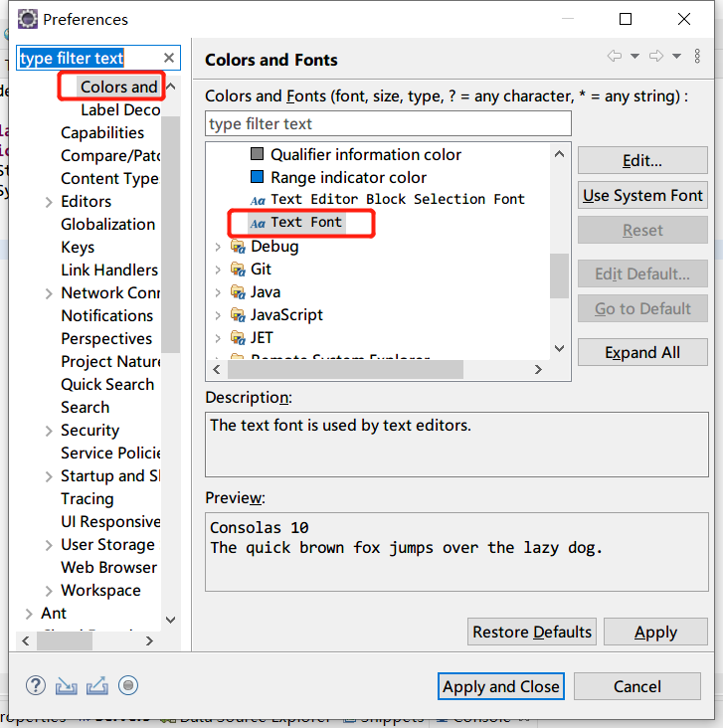Click the Import preferences icon
This screenshot has height=728, width=723.
[x=67, y=685]
